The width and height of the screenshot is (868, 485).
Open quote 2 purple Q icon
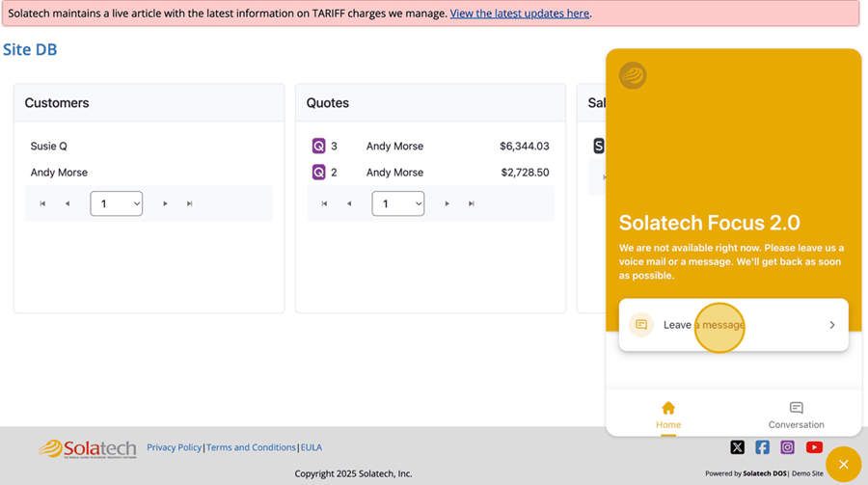[319, 173]
